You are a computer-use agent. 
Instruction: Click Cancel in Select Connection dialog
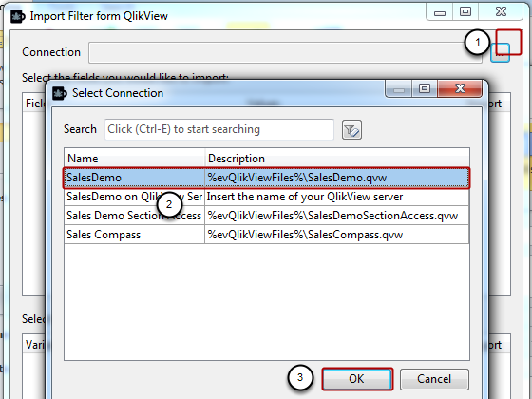click(434, 379)
